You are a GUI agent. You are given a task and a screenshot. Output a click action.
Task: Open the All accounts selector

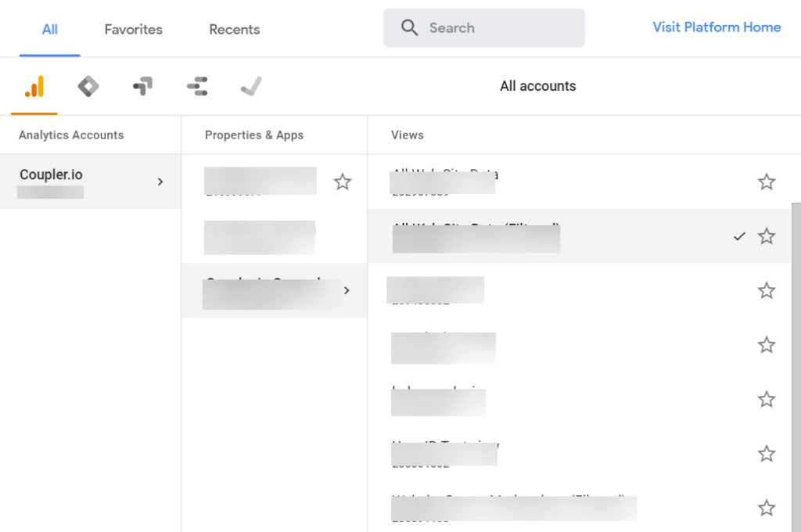[537, 86]
